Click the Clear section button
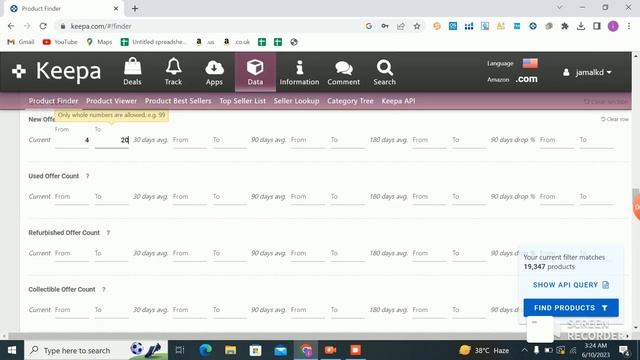The width and height of the screenshot is (640, 360). tap(606, 102)
